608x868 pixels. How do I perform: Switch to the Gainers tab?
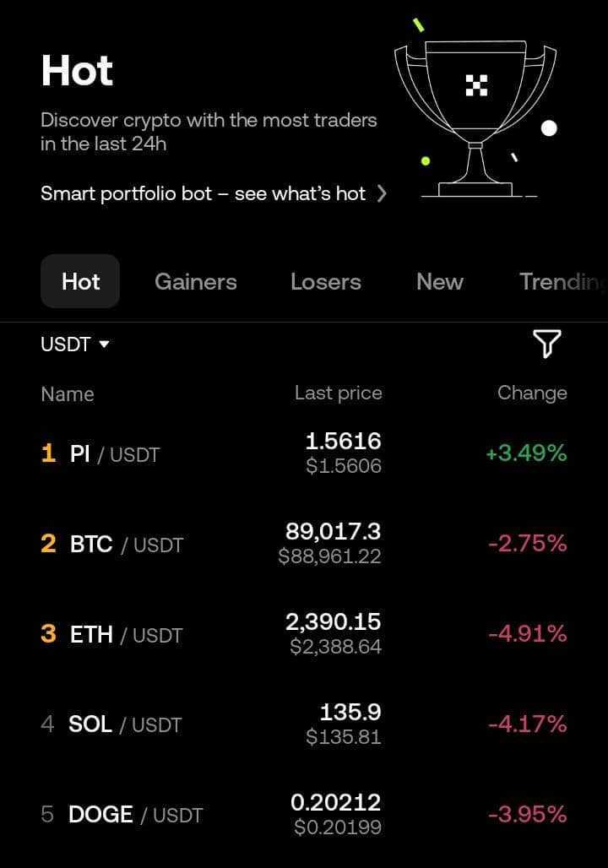[x=196, y=282]
